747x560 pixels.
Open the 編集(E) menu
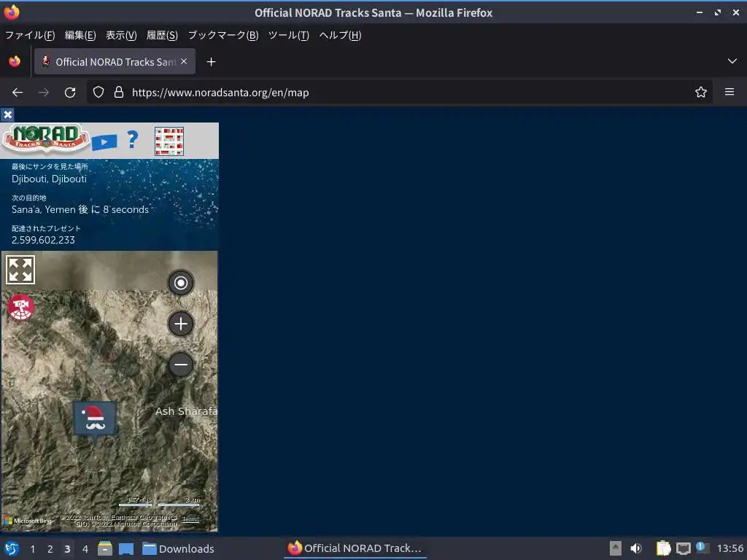click(80, 35)
